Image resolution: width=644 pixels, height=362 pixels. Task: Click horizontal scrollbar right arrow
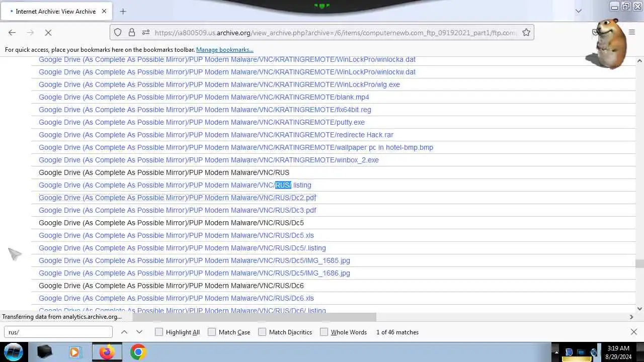pos(631,317)
